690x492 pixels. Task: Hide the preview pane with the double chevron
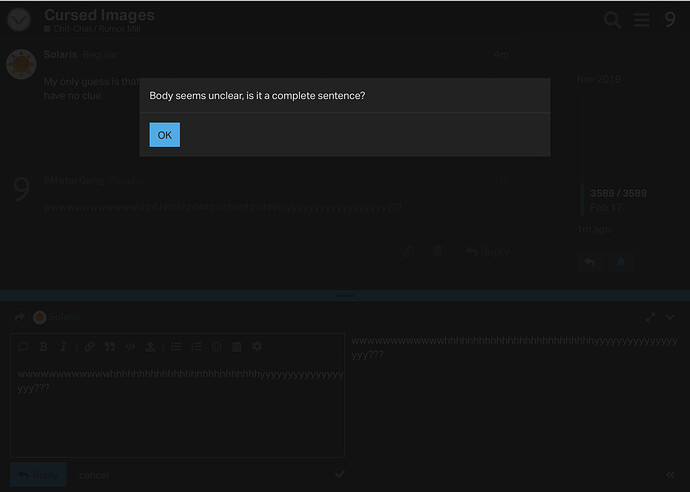(x=670, y=474)
